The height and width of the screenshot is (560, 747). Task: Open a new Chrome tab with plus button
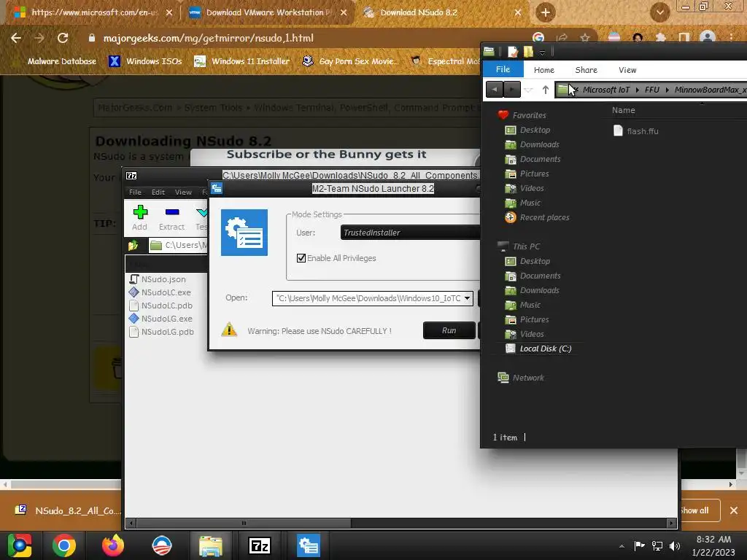click(546, 12)
